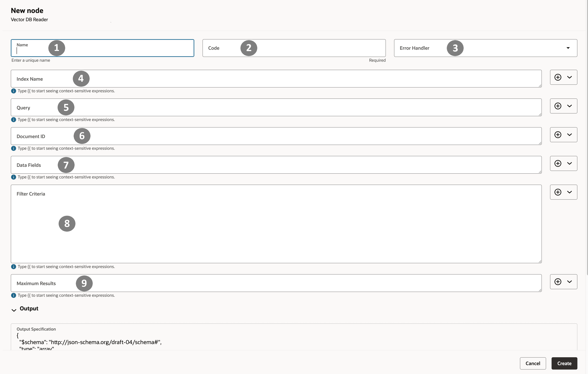Click the plus icon beside Maximum Results
The width and height of the screenshot is (588, 374).
[558, 282]
